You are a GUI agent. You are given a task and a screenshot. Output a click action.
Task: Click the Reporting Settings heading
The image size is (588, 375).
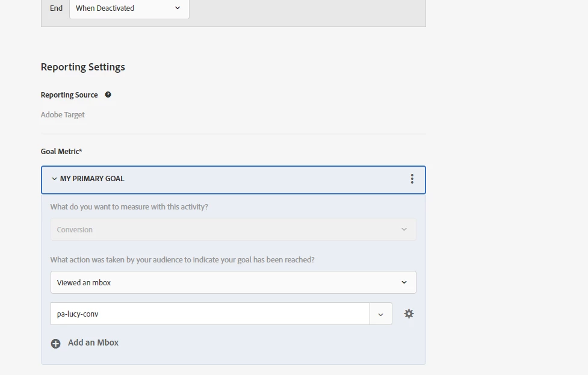(83, 67)
